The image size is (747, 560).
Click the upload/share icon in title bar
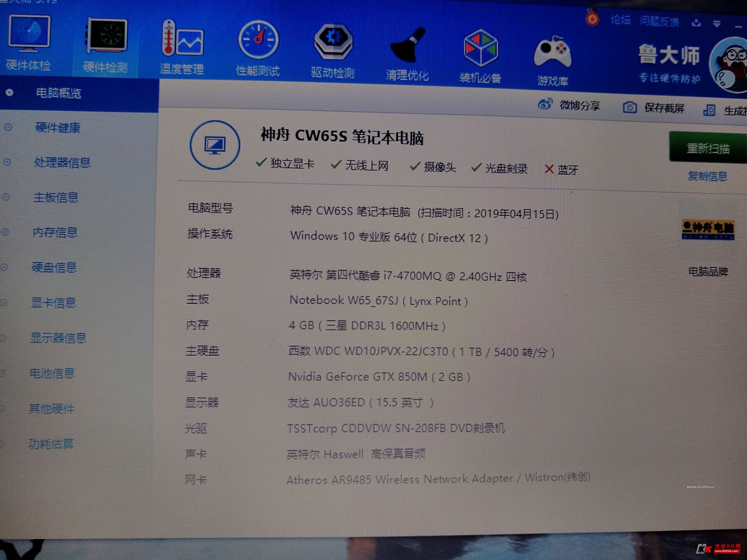696,23
